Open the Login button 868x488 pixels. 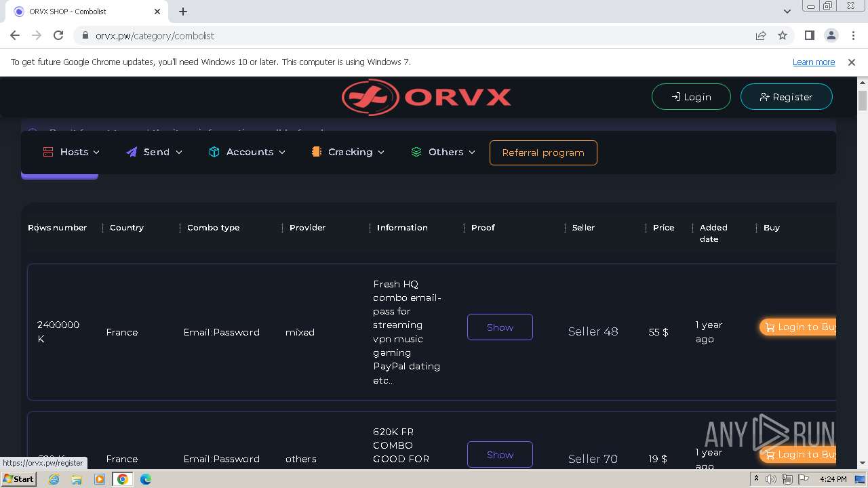pyautogui.click(x=691, y=97)
